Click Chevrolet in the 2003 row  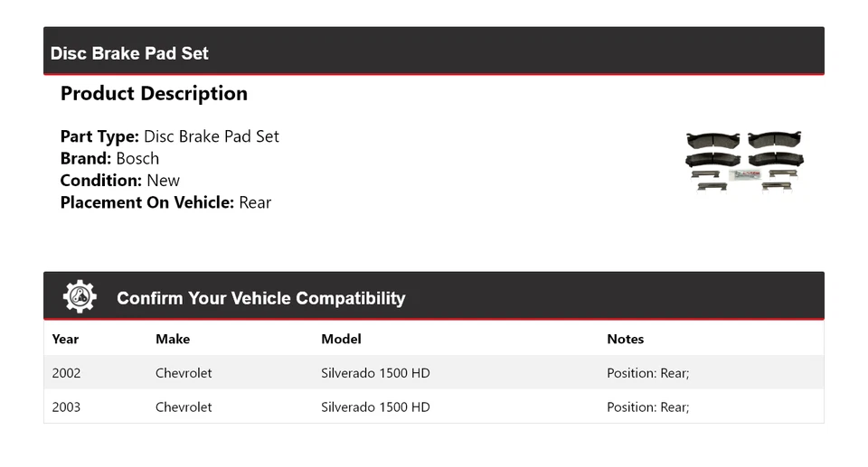(x=184, y=407)
